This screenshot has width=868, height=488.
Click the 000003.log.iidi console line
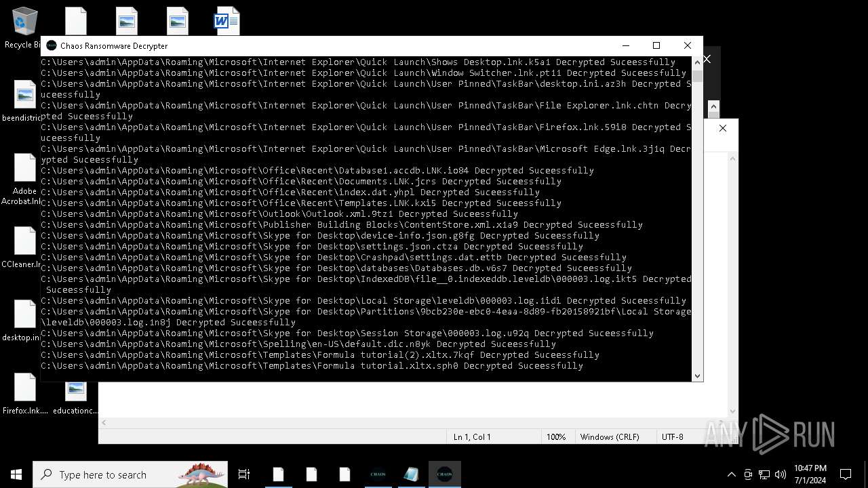point(363,300)
